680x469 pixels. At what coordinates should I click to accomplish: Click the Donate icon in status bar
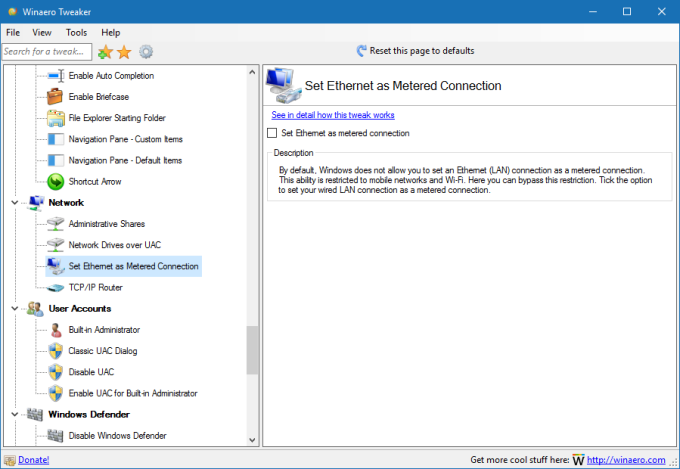pos(10,460)
